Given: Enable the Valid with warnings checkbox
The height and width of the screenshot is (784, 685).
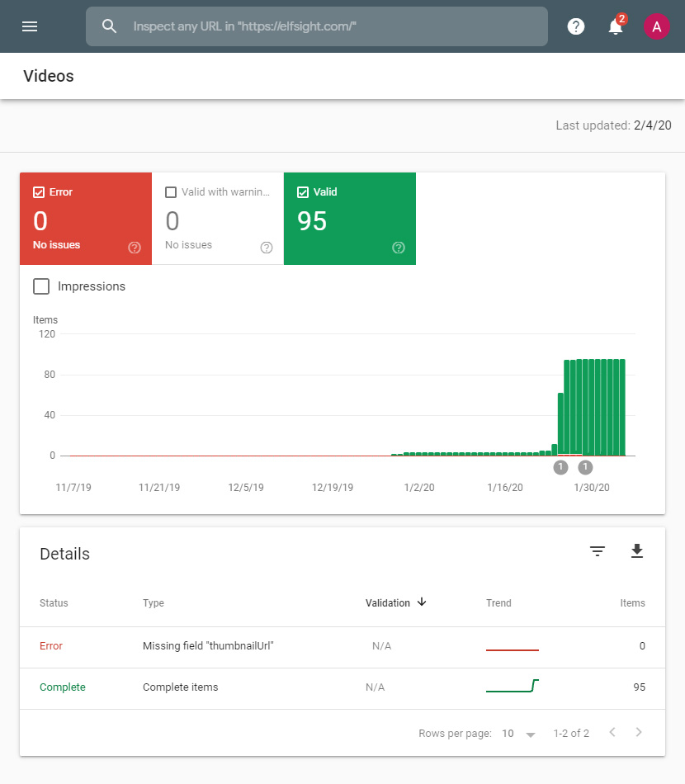Looking at the screenshot, I should 172,191.
